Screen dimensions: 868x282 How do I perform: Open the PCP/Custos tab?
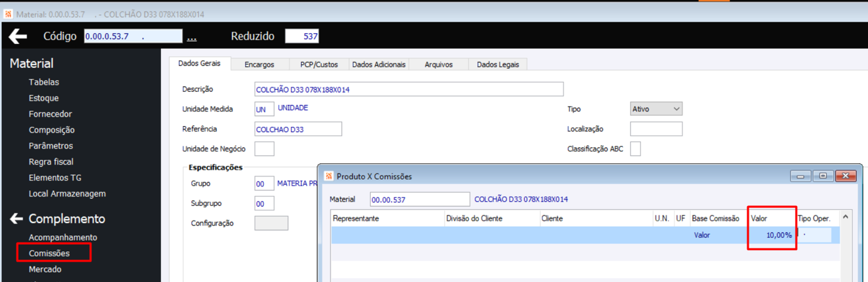(x=319, y=64)
